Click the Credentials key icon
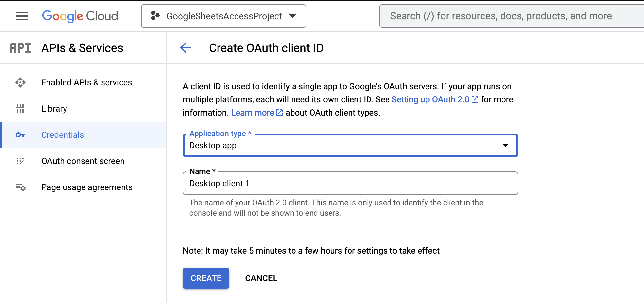This screenshot has width=644, height=303. [x=20, y=135]
